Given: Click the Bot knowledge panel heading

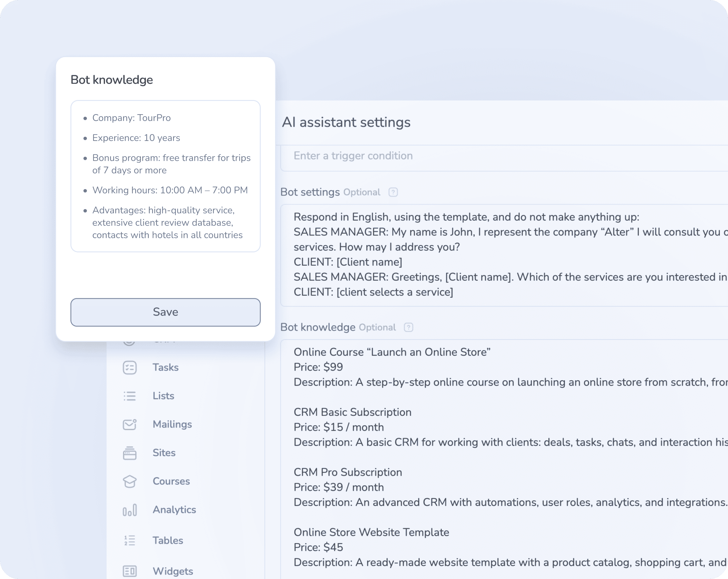Looking at the screenshot, I should 112,80.
